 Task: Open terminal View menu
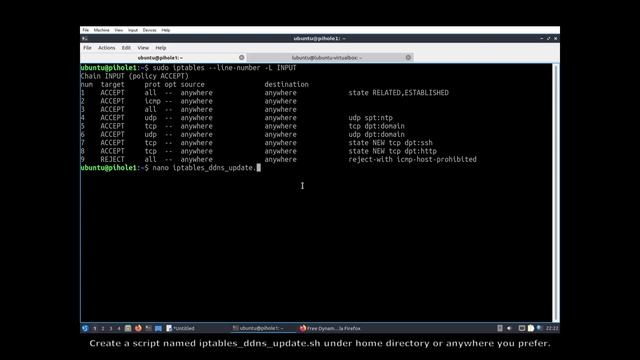[x=143, y=48]
